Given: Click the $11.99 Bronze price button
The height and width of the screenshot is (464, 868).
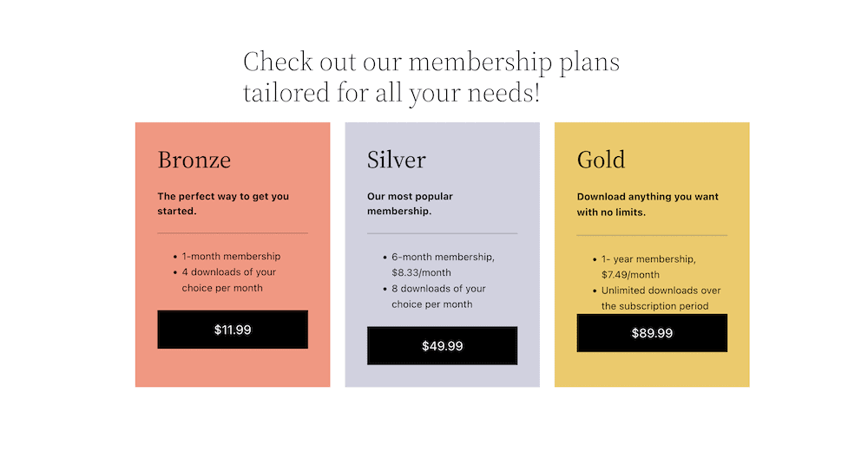Looking at the screenshot, I should 233,330.
